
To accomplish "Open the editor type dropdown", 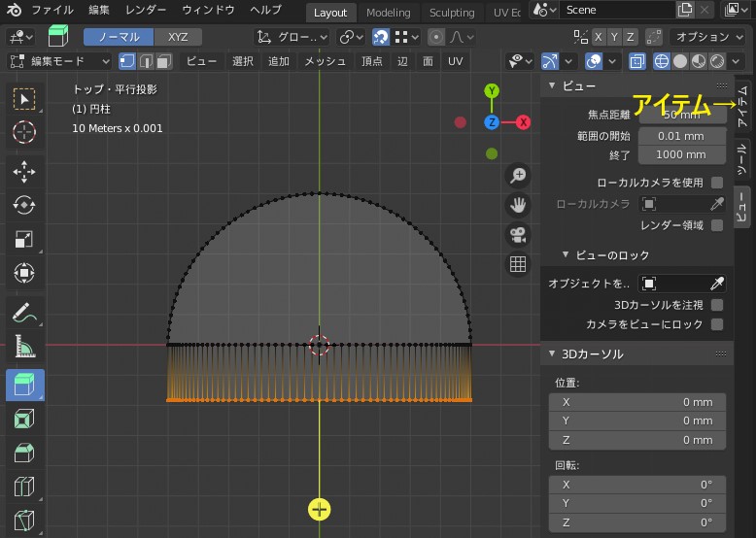I will pyautogui.click(x=21, y=37).
